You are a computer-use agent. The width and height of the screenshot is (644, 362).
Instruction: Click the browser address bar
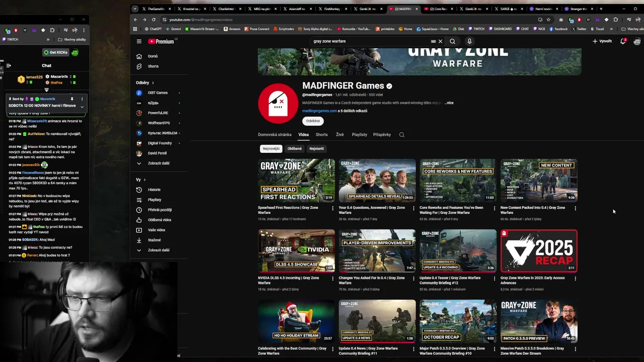point(352,20)
